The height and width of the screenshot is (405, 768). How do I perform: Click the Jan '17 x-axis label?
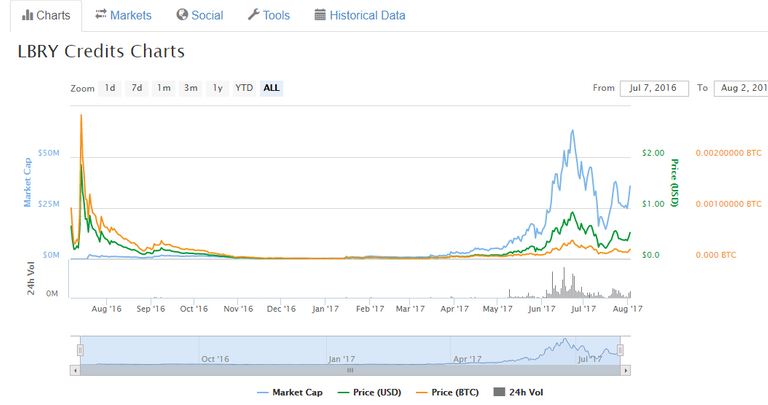325,309
